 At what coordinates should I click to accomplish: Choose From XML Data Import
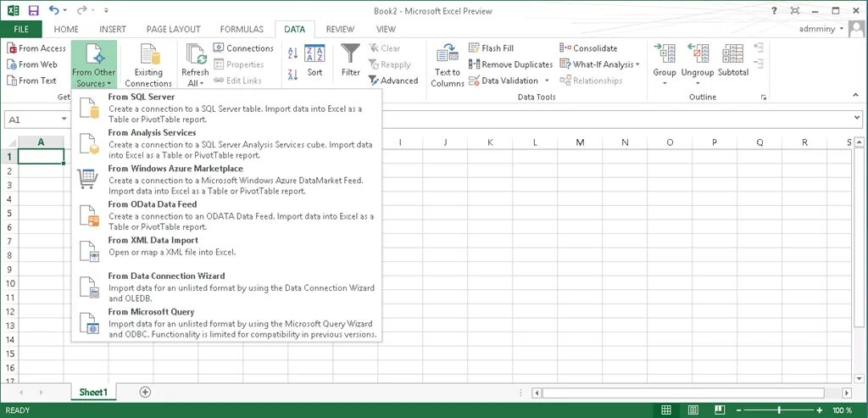(x=226, y=251)
